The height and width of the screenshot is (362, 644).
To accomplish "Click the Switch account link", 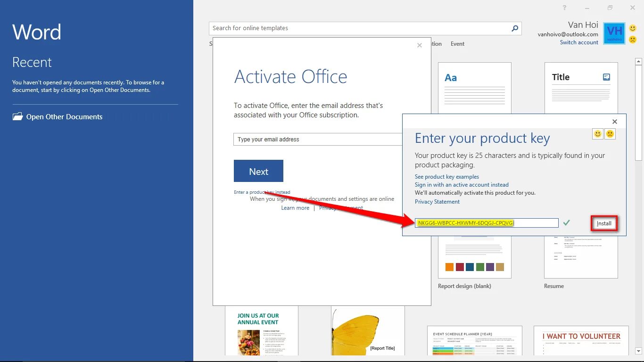I will point(579,42).
